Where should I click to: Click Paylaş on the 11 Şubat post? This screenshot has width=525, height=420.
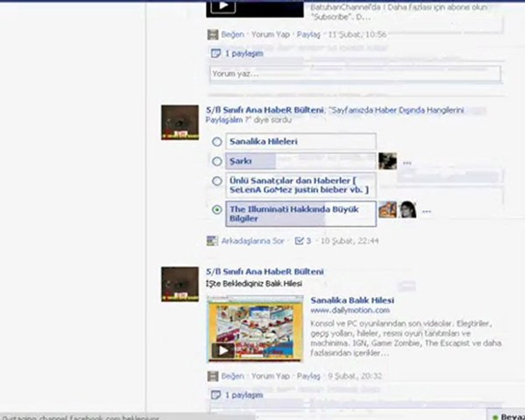click(x=309, y=34)
